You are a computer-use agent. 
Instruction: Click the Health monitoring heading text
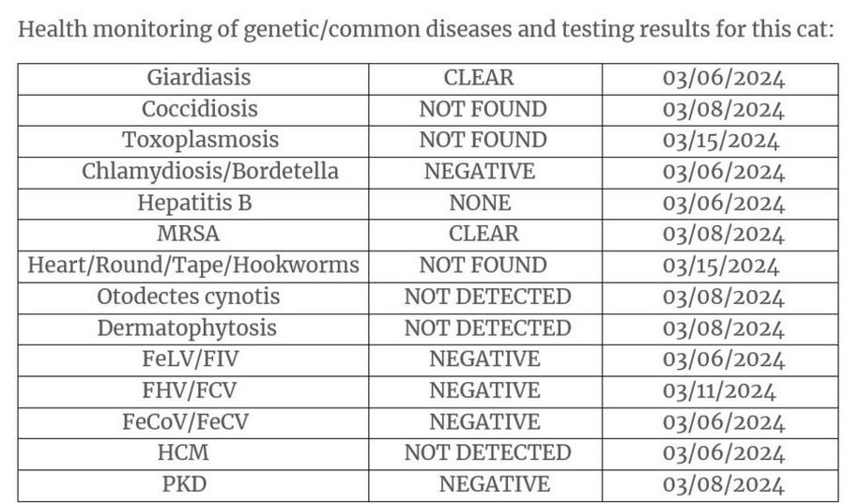click(425, 29)
